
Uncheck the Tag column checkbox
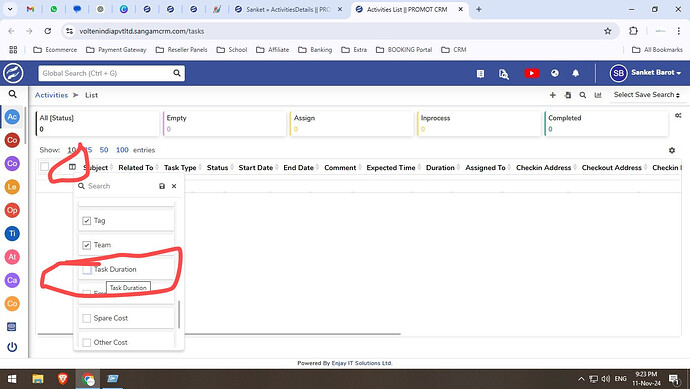coord(87,220)
